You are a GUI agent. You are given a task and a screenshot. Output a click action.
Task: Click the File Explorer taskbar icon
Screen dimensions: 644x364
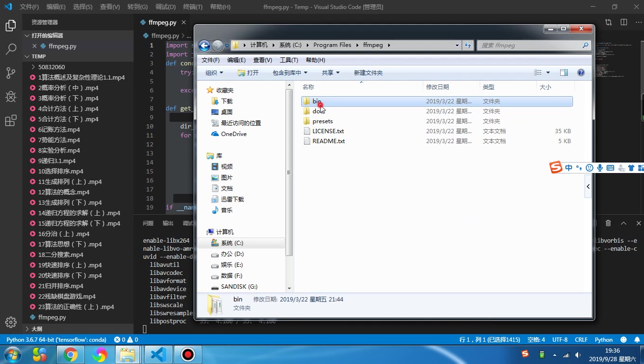pos(128,355)
